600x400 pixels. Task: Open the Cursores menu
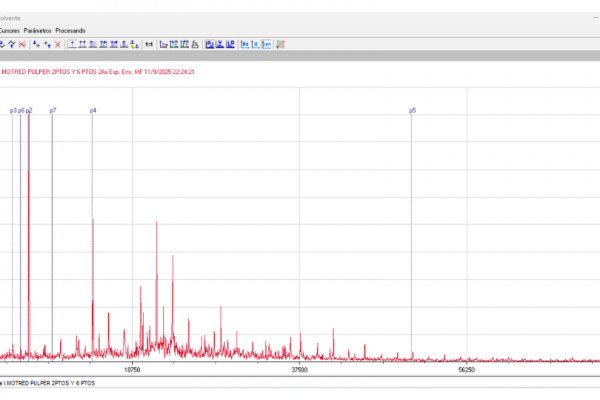[x=8, y=30]
